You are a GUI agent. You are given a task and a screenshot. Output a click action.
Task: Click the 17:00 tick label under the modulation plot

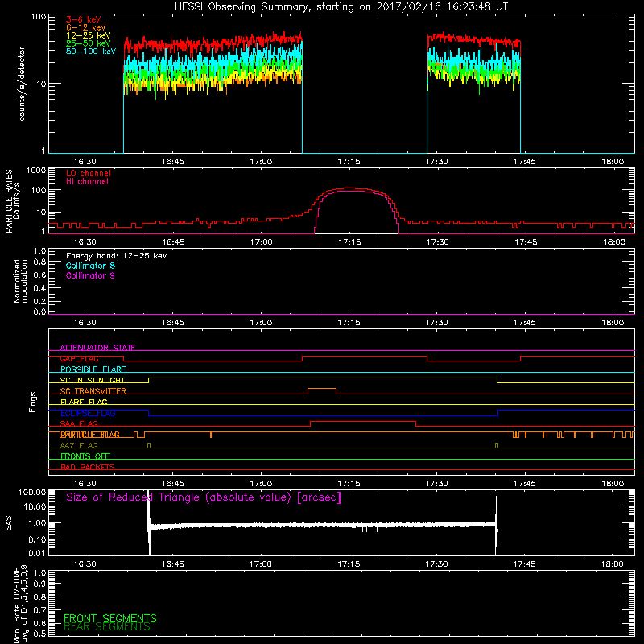[261, 323]
